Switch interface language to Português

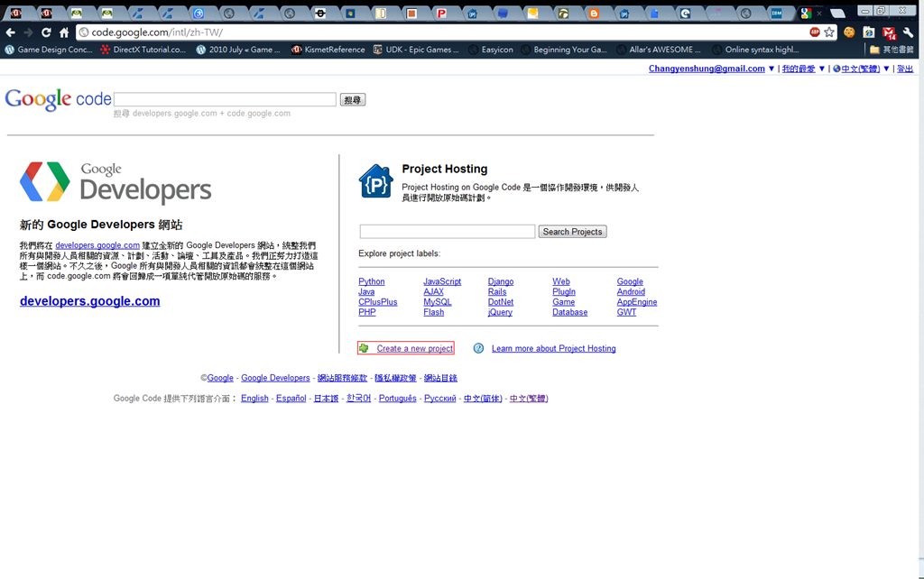[397, 398]
